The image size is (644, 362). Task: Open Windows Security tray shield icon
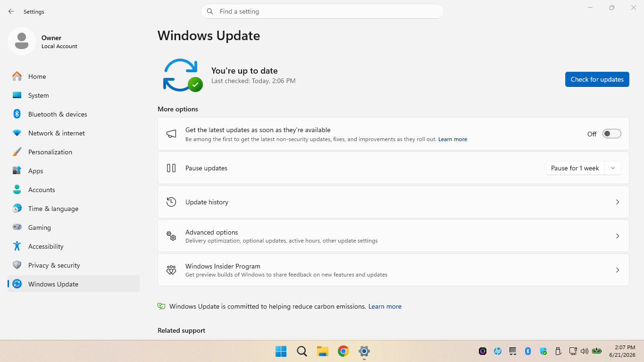pyautogui.click(x=544, y=351)
